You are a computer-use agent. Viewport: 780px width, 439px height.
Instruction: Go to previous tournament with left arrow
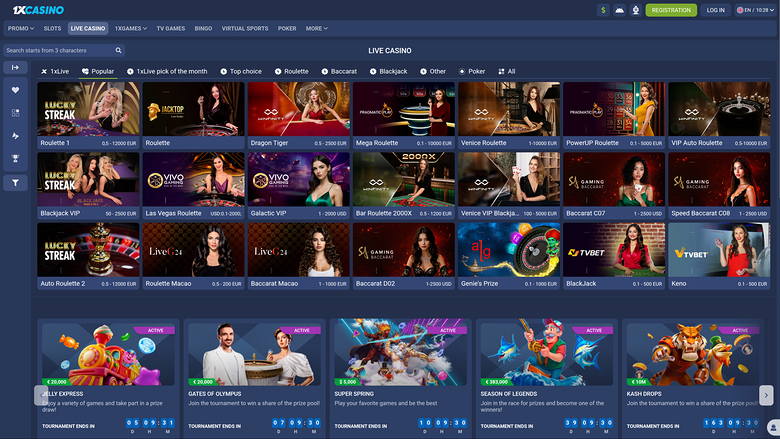tap(41, 395)
